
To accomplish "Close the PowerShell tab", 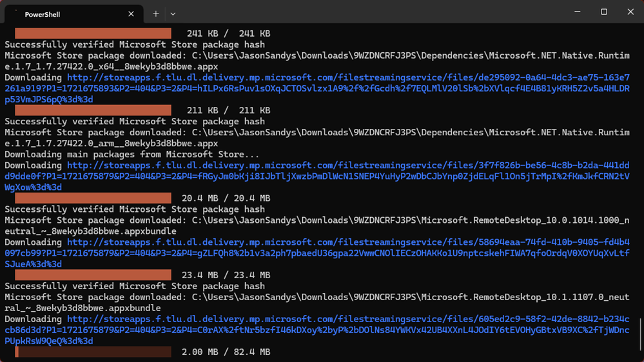I will (x=131, y=14).
